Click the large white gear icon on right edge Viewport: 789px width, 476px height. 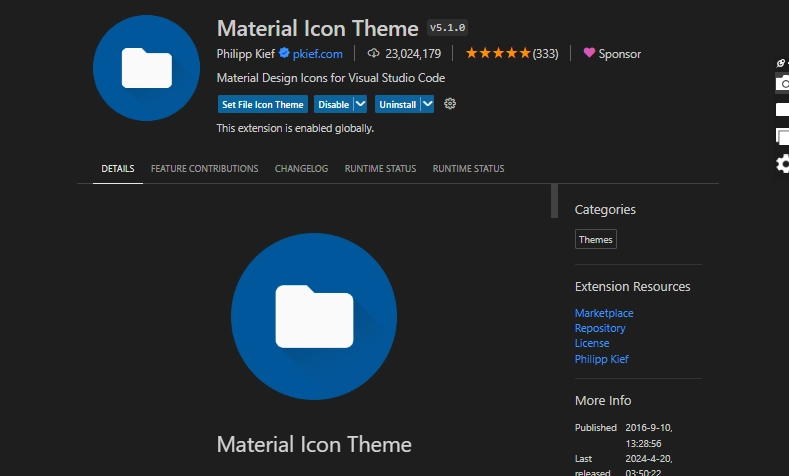(x=782, y=164)
